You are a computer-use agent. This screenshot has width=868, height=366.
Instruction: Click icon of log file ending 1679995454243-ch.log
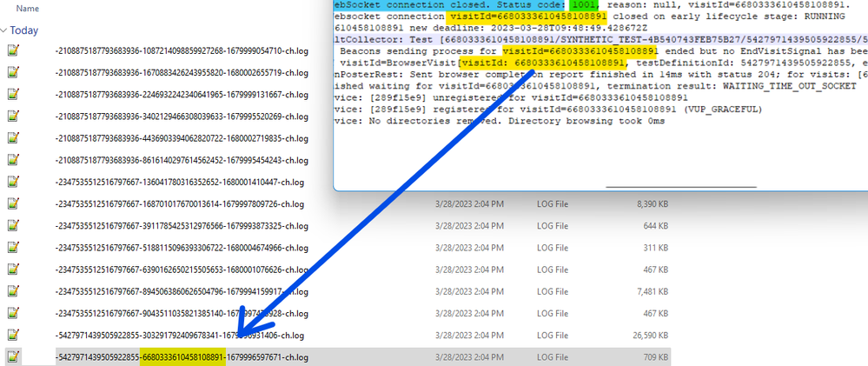[x=13, y=160]
